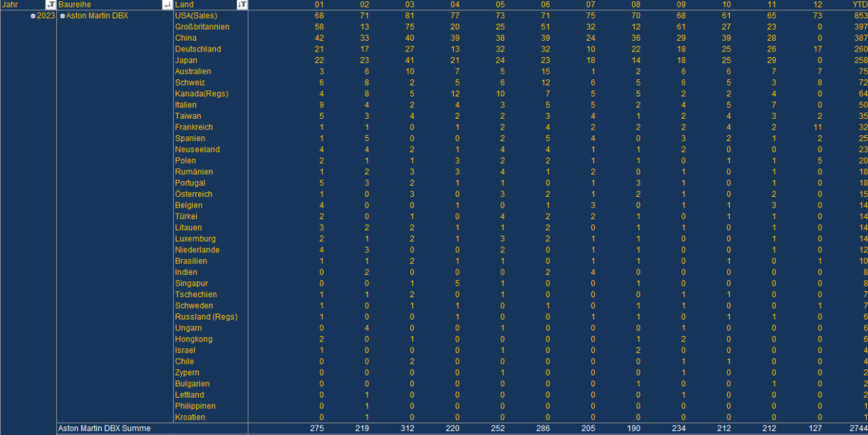Select the Bulgarien row label
This screenshot has width=868, height=435.
(193, 383)
